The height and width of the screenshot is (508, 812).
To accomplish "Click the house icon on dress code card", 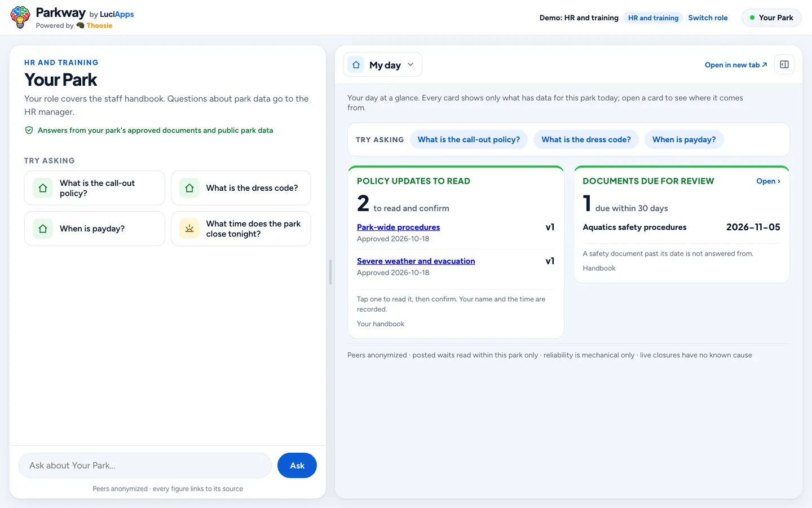I will [189, 188].
